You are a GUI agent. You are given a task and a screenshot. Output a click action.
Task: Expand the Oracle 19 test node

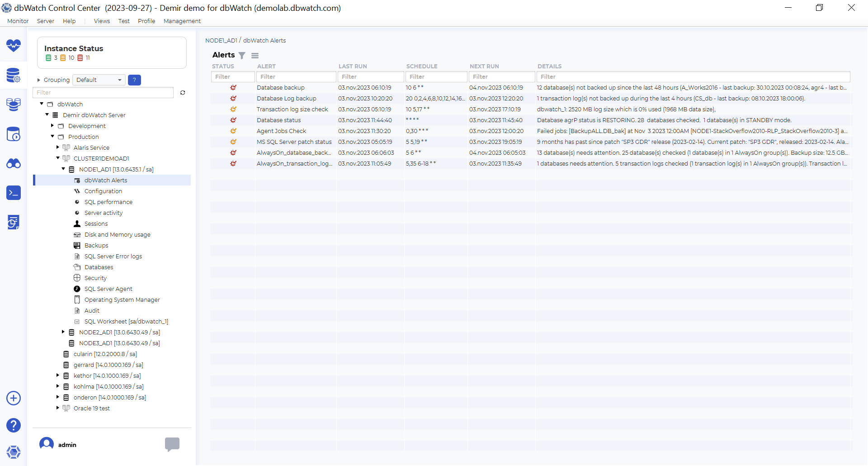click(58, 408)
